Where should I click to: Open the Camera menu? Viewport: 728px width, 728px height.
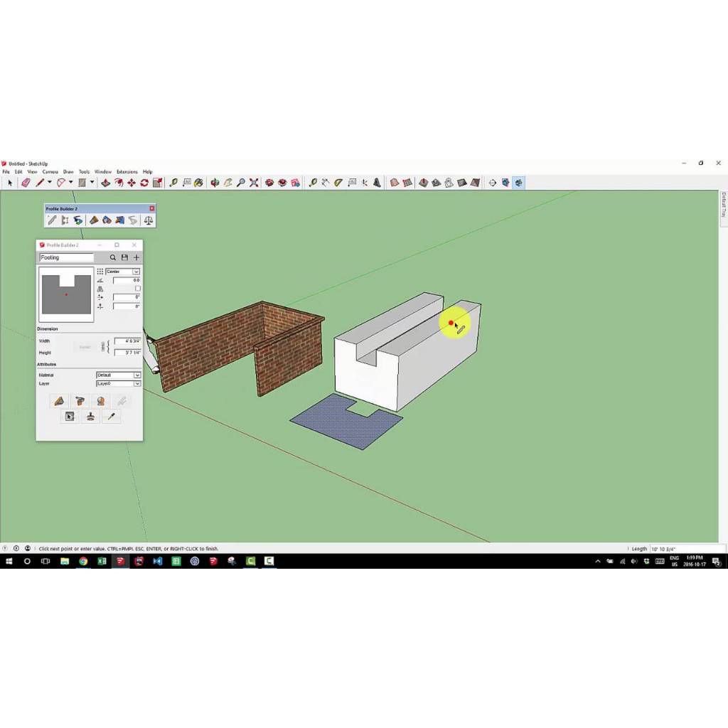[x=50, y=172]
